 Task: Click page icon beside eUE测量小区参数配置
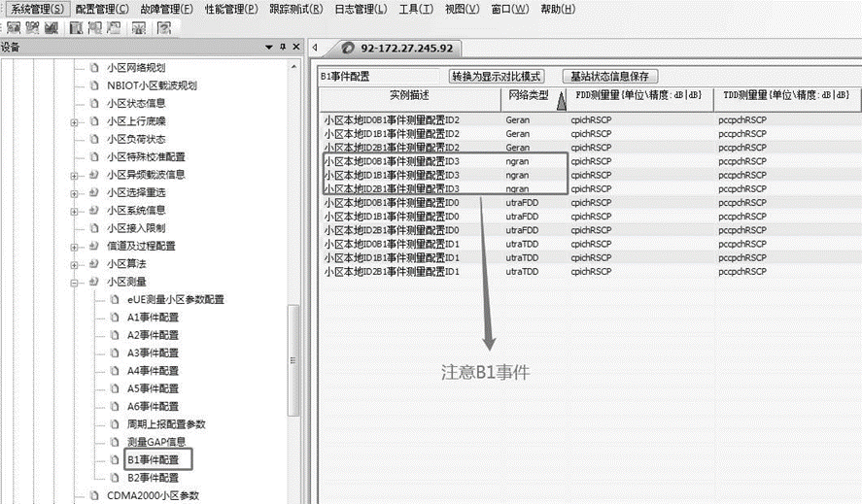115,299
